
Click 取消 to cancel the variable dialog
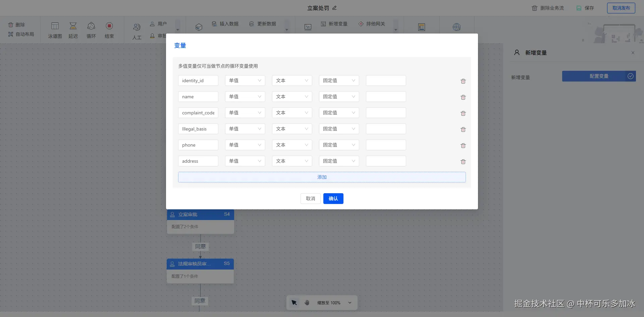(311, 199)
